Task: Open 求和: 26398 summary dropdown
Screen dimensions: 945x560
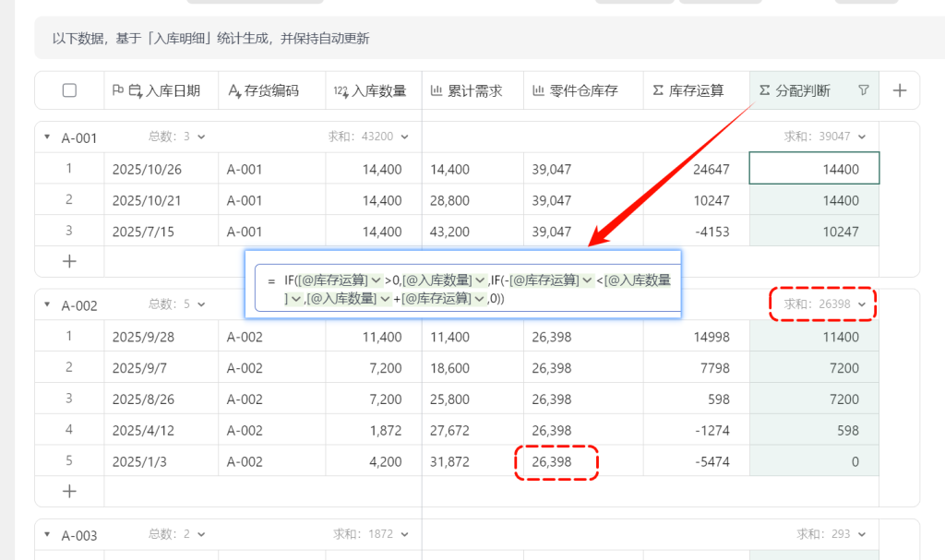Action: pyautogui.click(x=824, y=304)
